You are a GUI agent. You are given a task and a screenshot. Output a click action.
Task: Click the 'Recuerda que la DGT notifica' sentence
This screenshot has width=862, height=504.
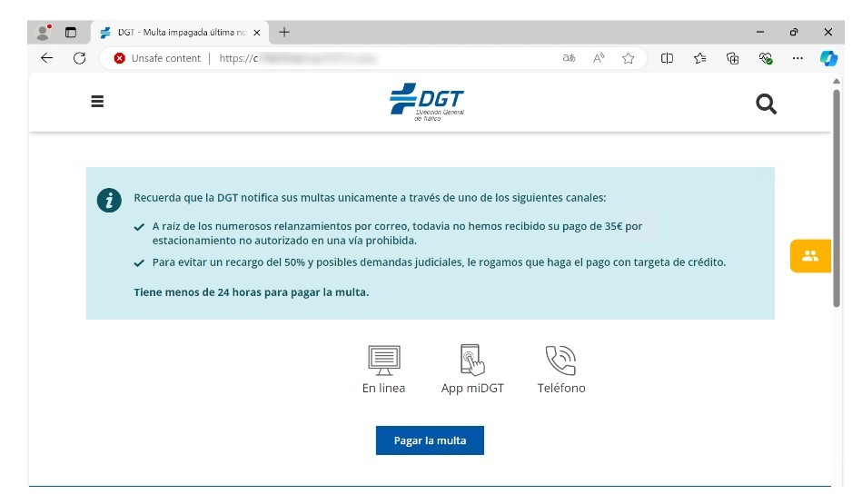point(370,198)
